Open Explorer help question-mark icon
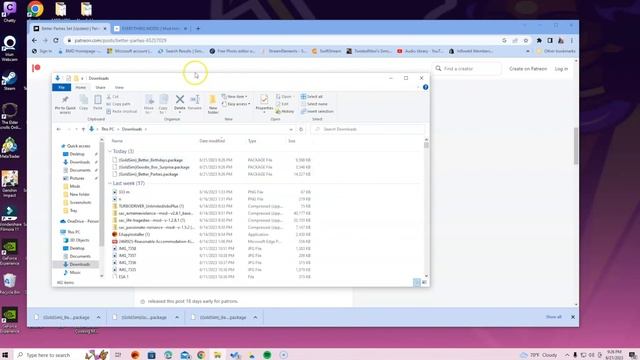 click(x=425, y=87)
